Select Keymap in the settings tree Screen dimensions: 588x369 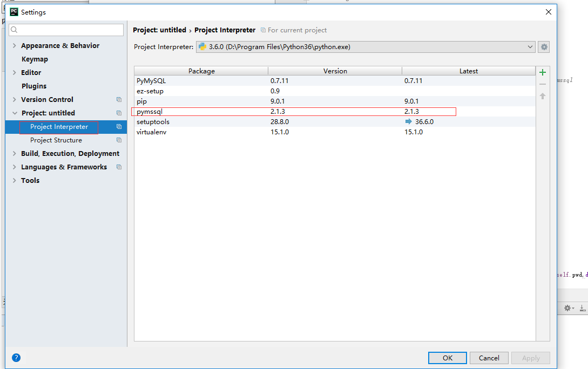35,59
